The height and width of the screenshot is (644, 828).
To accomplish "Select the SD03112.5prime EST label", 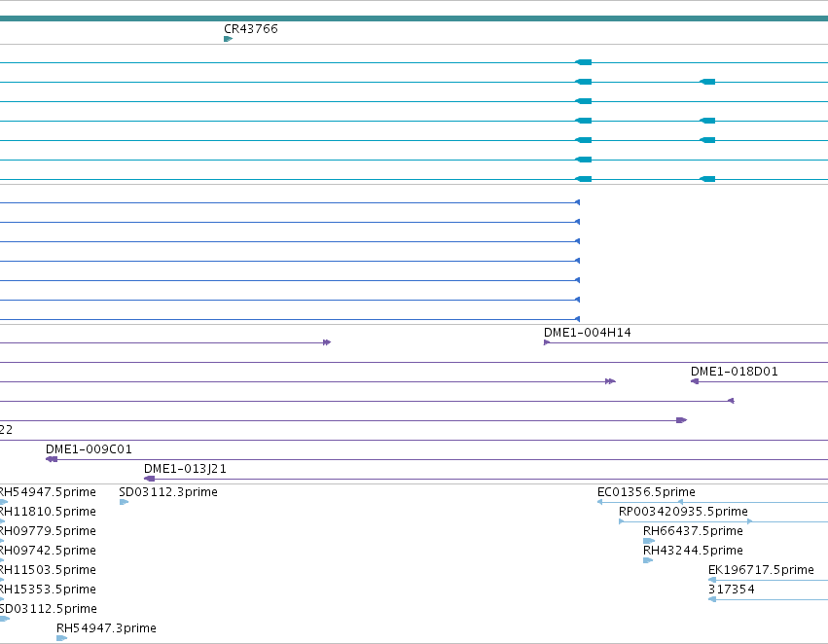I will [48, 609].
